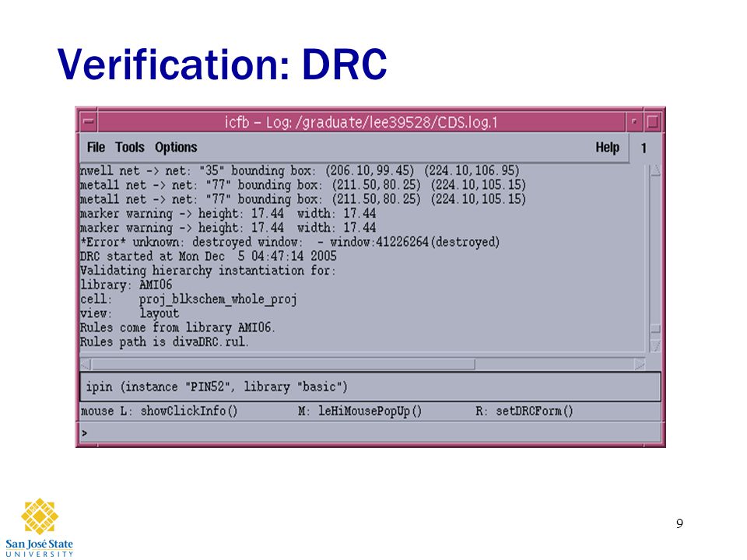The width and height of the screenshot is (747, 560).
Task: Click the horizontal scrollbar thumb in the log
Action: [283, 365]
